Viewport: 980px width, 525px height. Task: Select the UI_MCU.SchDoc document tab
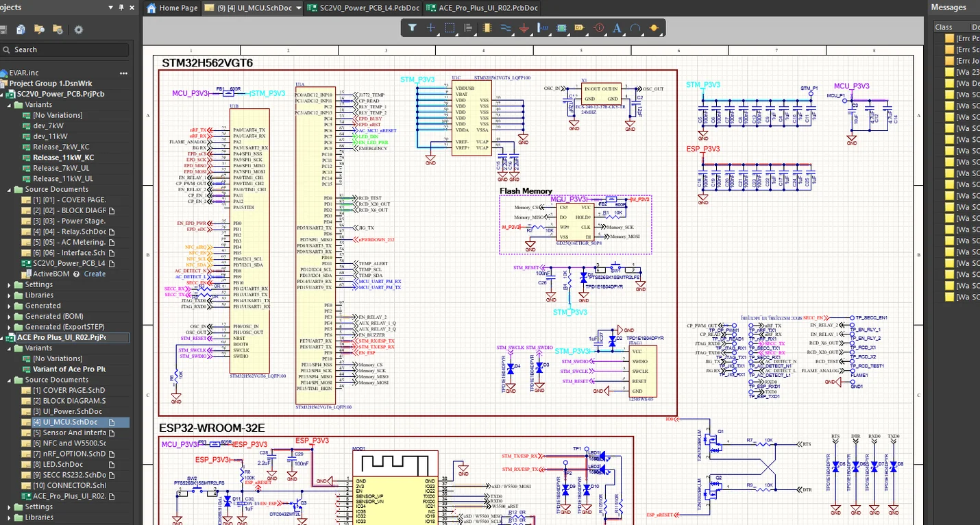252,8
